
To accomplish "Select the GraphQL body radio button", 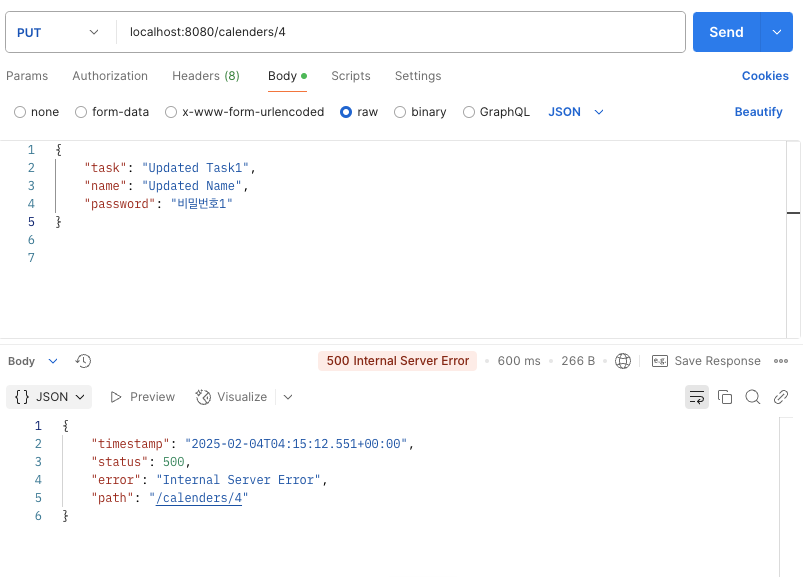I will [496, 112].
